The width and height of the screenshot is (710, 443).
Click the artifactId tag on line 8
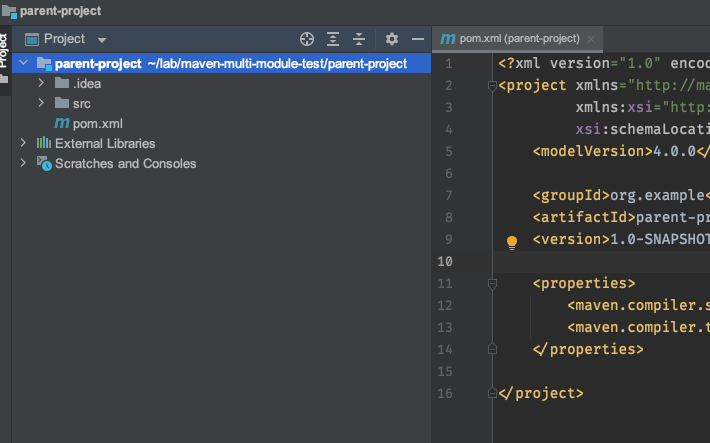tap(585, 217)
